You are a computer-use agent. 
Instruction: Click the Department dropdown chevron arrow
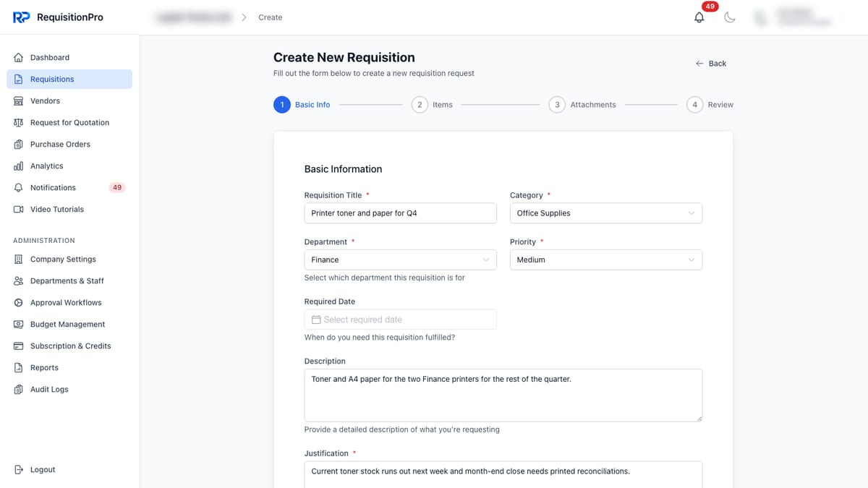pos(486,260)
